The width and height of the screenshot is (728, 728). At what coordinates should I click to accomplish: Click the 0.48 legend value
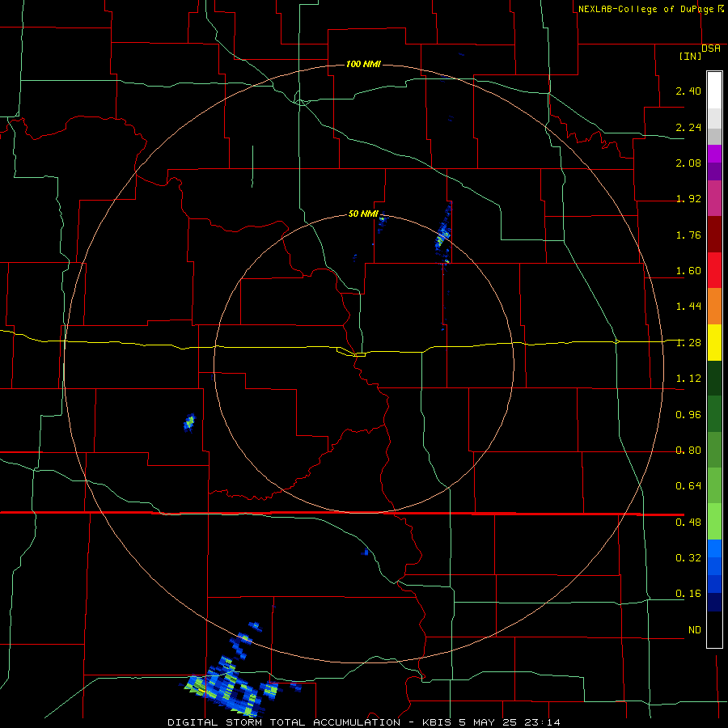pyautogui.click(x=688, y=523)
